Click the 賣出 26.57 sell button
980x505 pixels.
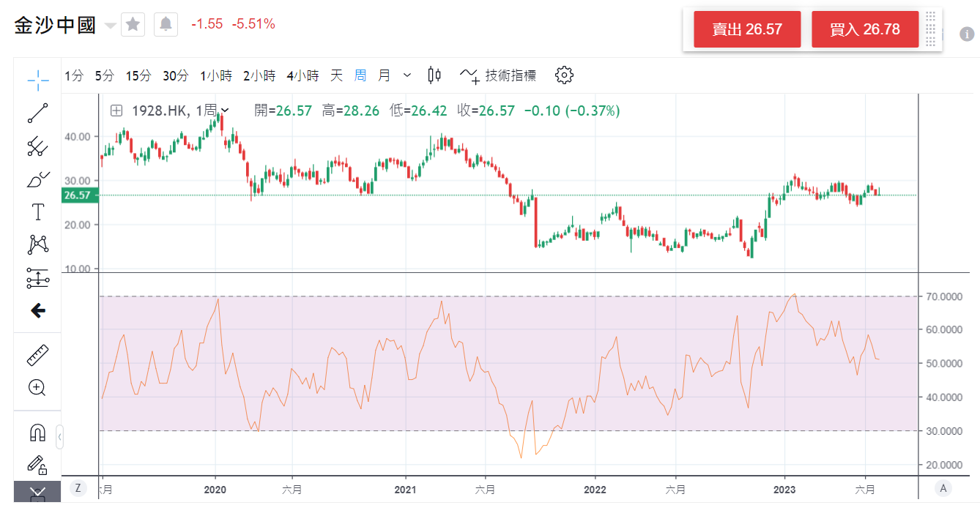(x=747, y=29)
